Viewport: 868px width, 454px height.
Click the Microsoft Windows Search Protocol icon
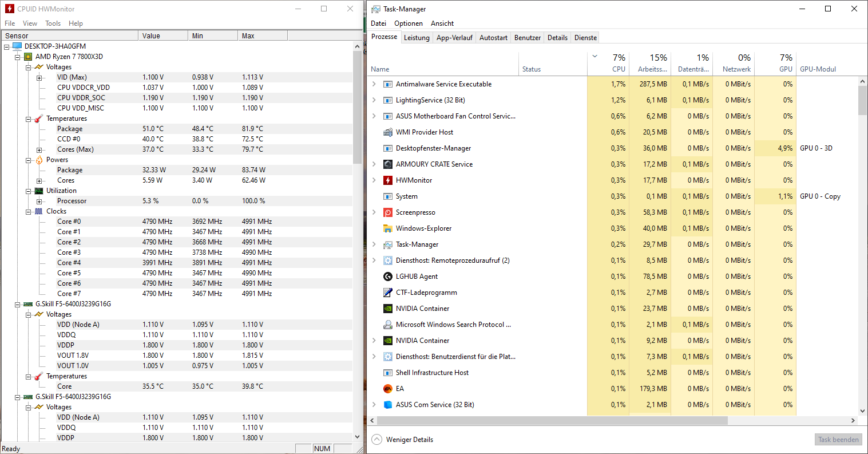[x=388, y=325]
